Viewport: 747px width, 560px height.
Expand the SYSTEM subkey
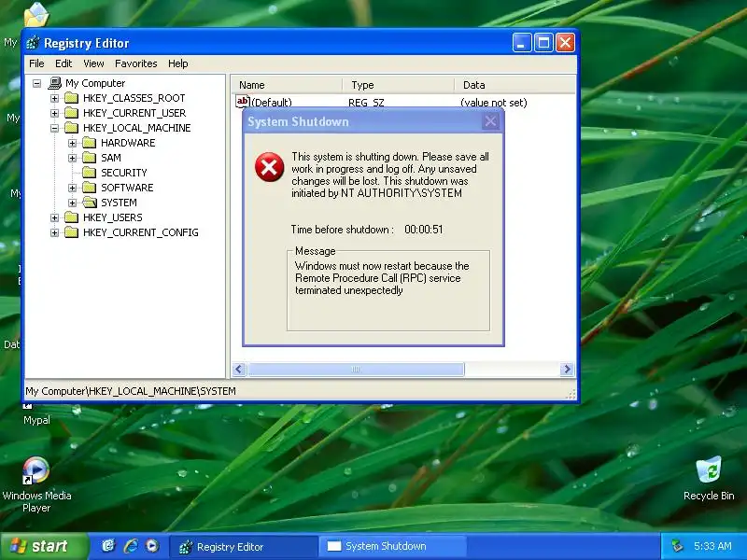click(x=73, y=203)
